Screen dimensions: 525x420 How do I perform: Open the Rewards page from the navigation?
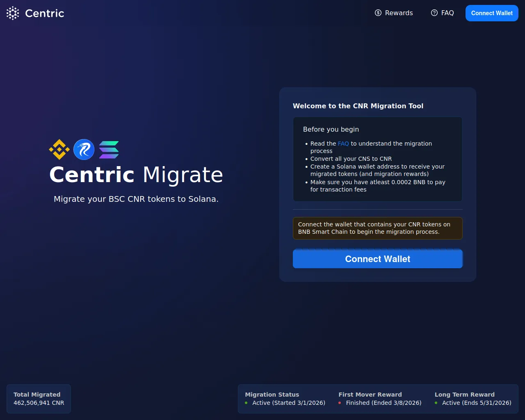[399, 13]
